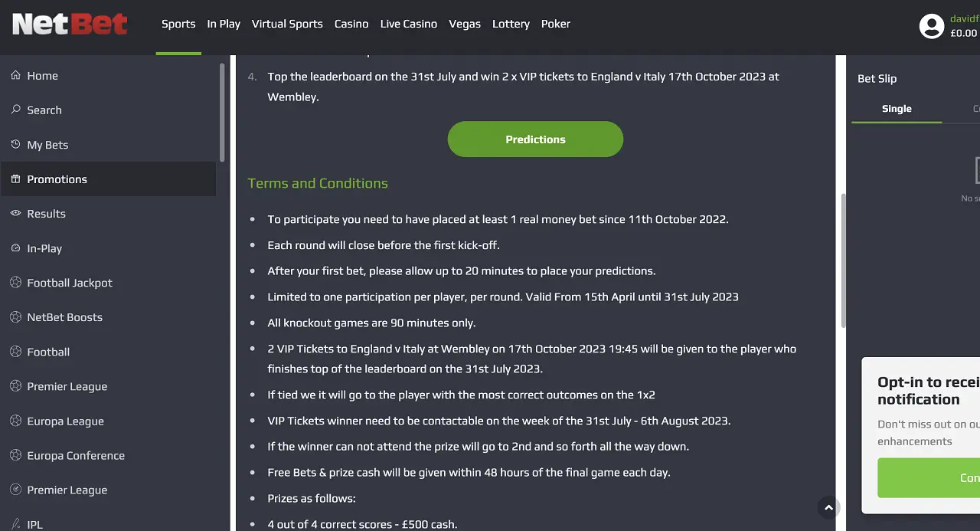Open the user account avatar icon

(932, 27)
